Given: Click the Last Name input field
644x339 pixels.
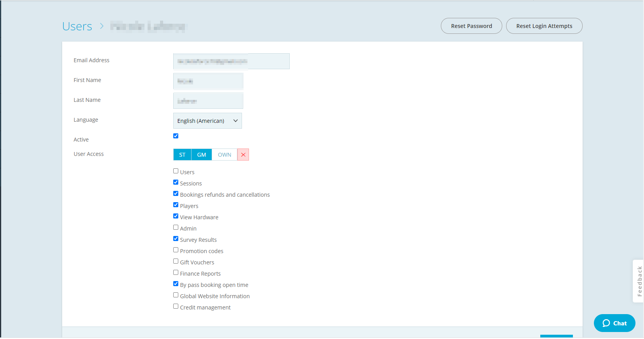Looking at the screenshot, I should coord(208,101).
